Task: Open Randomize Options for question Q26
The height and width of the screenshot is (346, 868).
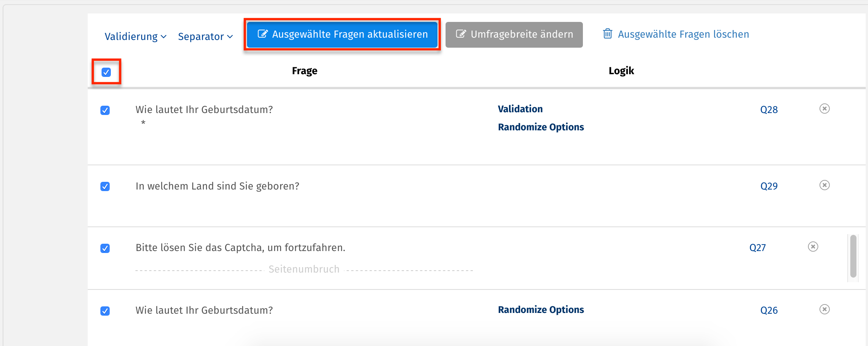Action: coord(541,309)
